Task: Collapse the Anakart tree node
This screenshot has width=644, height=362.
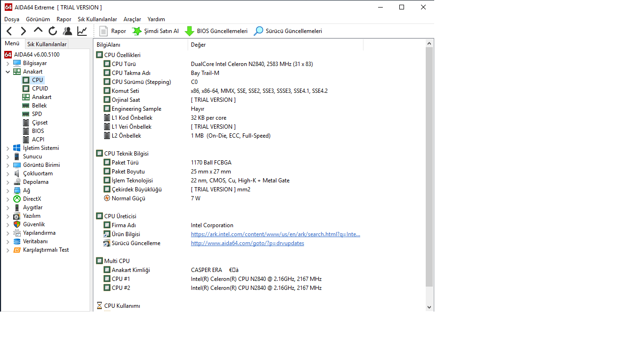Action: 8,72
